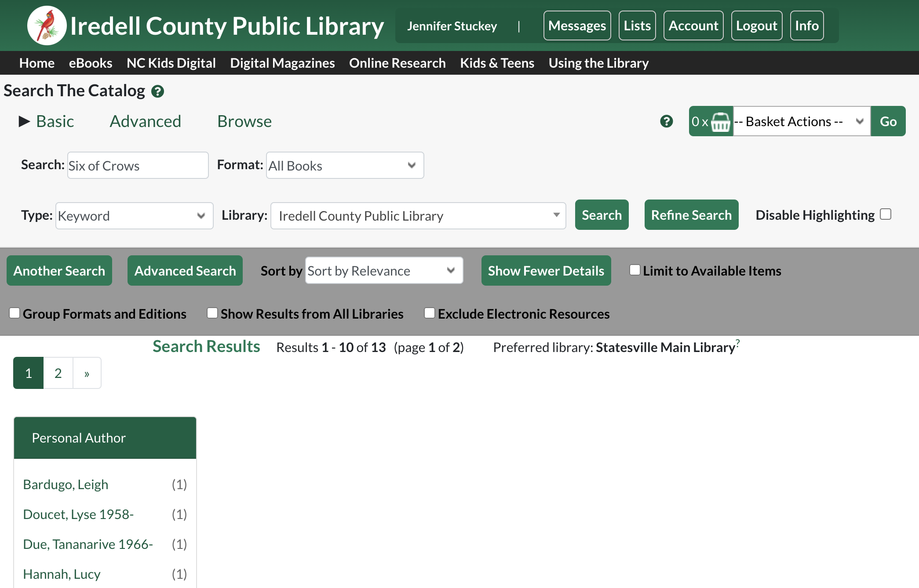Enable Limit to Available Items
This screenshot has height=588, width=919.
pyautogui.click(x=635, y=270)
